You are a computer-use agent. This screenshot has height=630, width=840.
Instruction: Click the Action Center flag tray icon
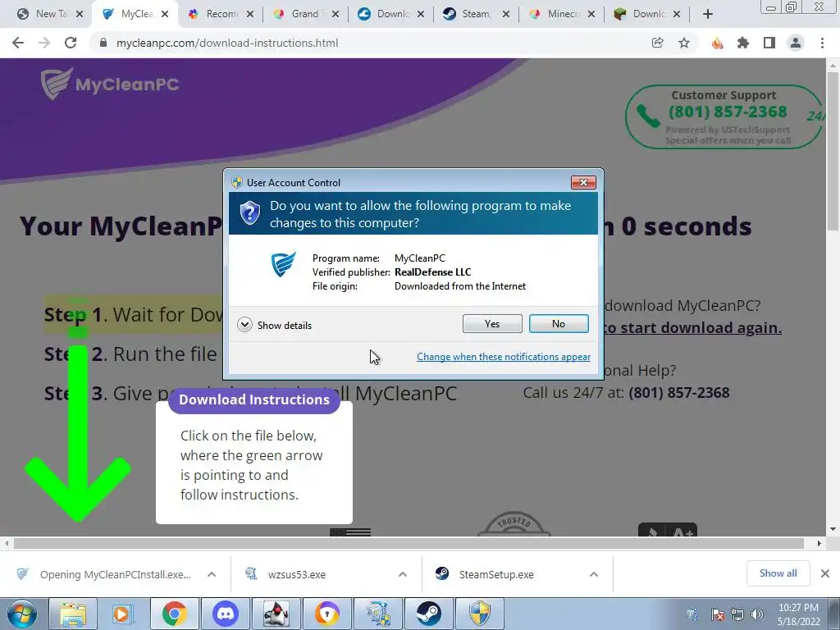point(717,614)
